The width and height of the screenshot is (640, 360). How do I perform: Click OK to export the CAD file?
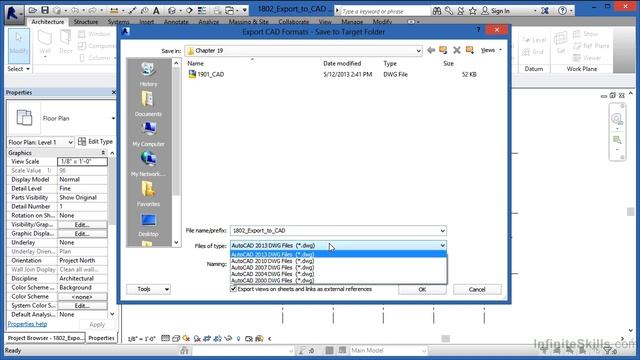point(422,289)
